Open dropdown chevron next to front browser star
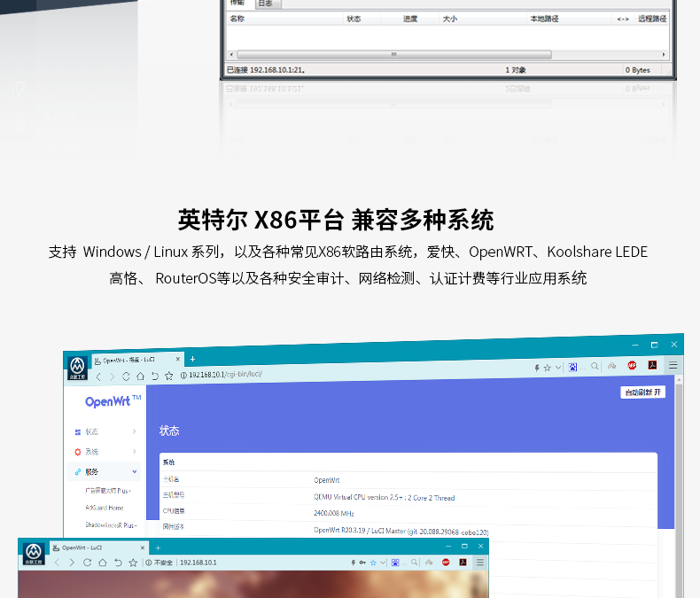 383,563
